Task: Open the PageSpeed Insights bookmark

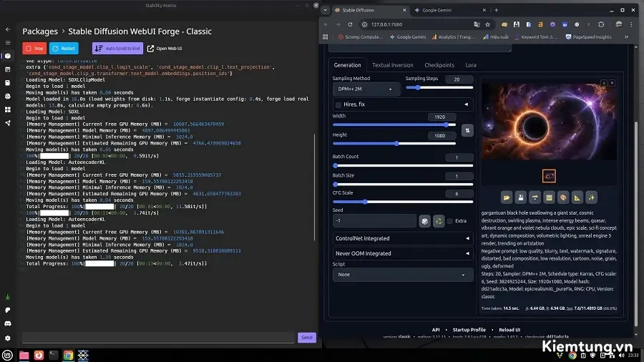Action: click(x=588, y=37)
